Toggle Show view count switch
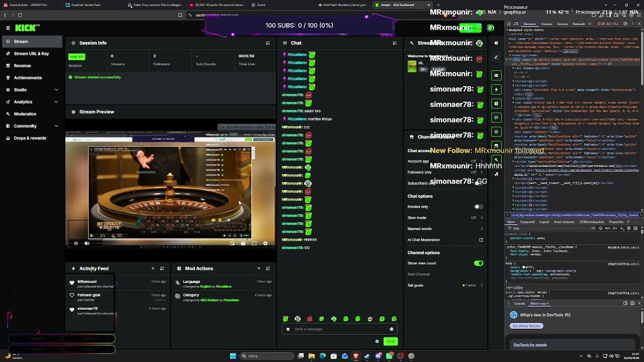This screenshot has height=362, width=644. pos(478,263)
